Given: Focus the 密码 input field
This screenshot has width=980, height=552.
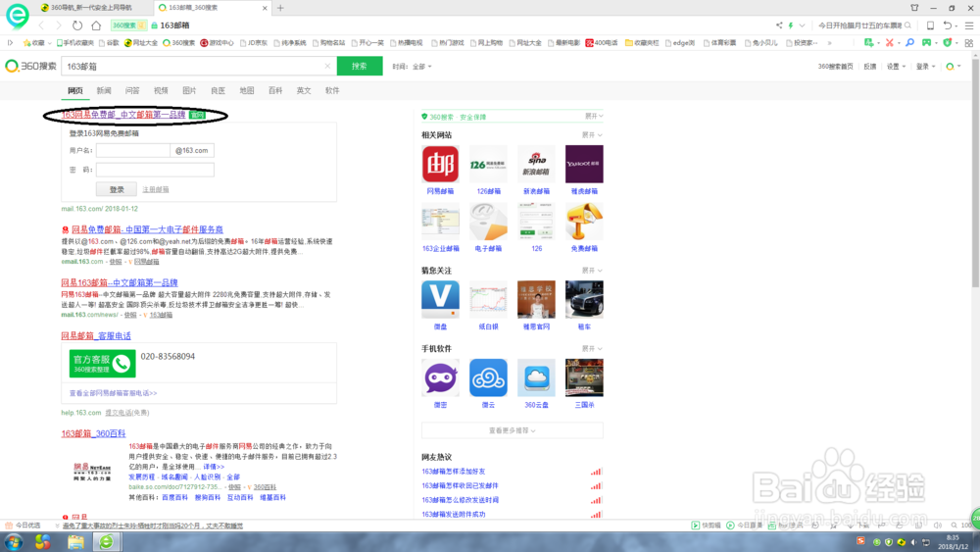Looking at the screenshot, I should tap(155, 170).
